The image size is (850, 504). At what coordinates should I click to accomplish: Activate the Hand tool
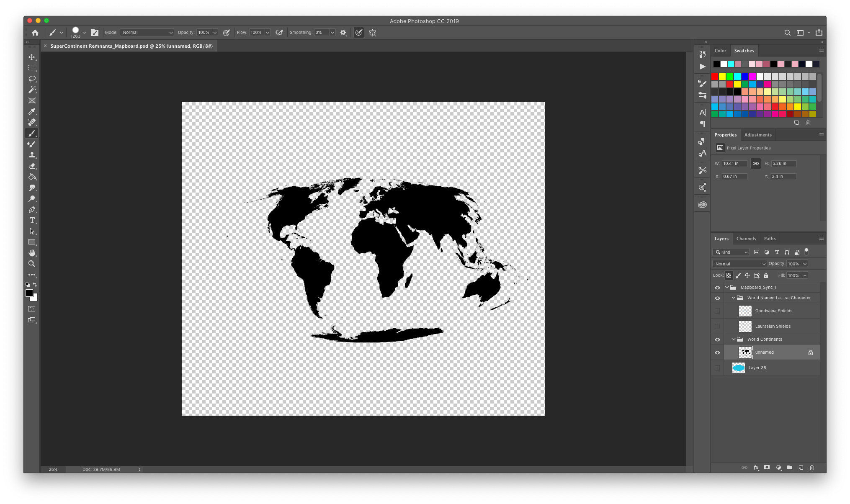(32, 253)
